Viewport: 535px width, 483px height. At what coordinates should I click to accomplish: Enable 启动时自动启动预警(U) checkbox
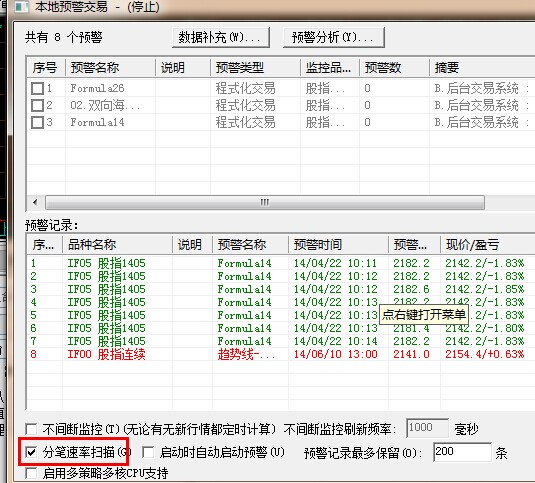click(x=148, y=453)
